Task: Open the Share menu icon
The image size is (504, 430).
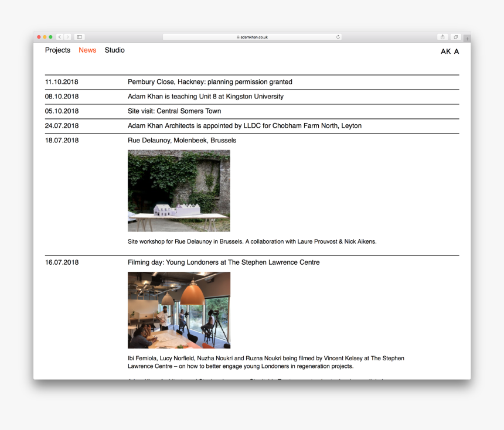Action: tap(443, 36)
